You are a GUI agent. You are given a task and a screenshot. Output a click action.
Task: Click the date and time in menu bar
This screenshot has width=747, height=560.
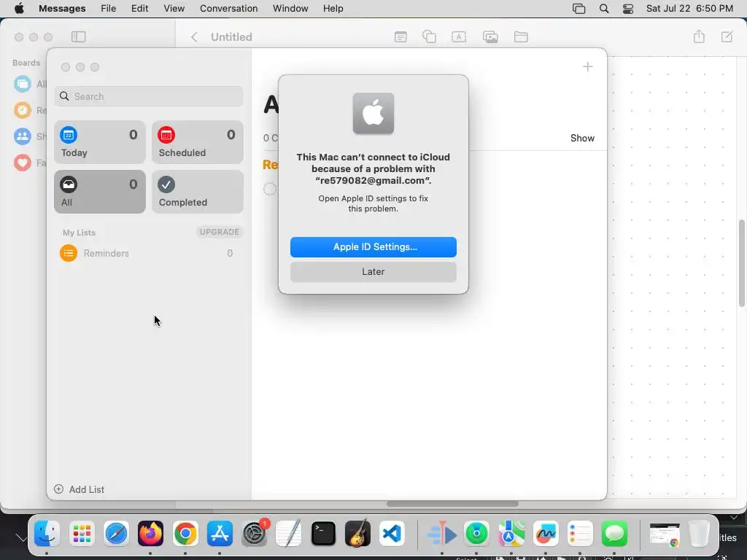[689, 9]
